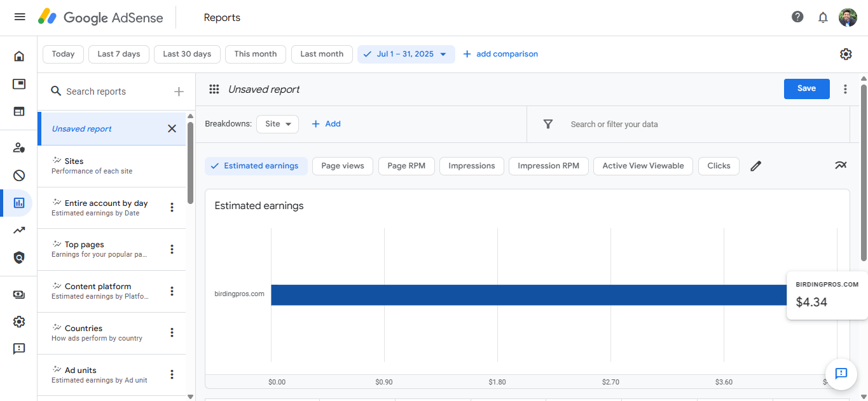This screenshot has width=868, height=401.
Task: Click add comparison link
Action: click(500, 54)
